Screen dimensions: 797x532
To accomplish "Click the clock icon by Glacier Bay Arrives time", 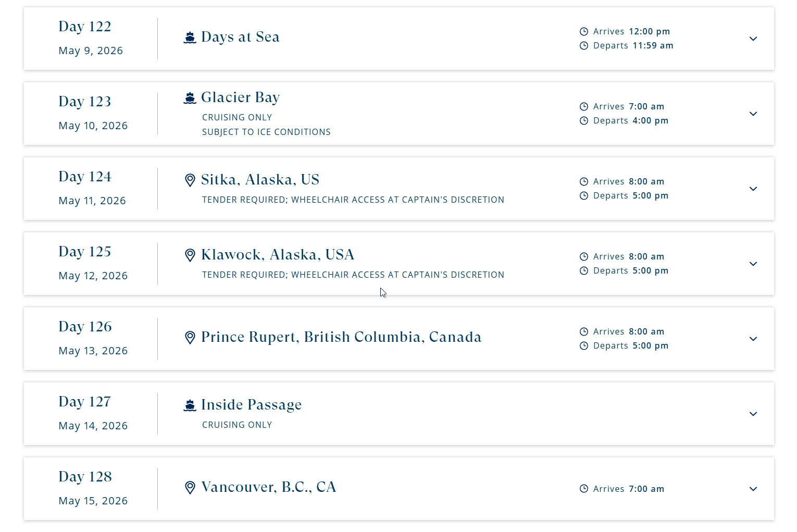I will [584, 107].
